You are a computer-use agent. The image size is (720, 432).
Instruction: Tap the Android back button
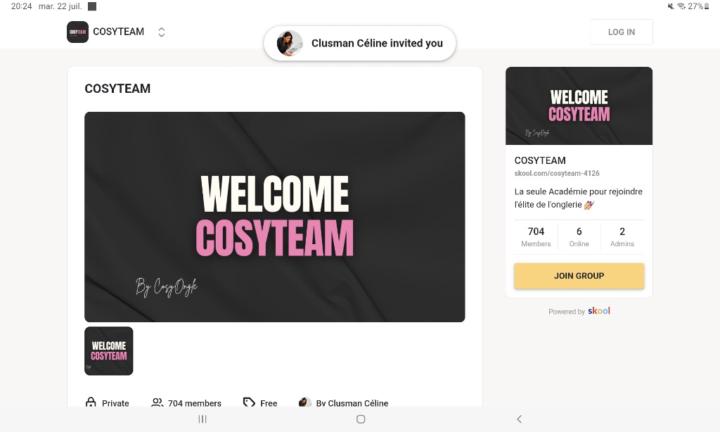[x=519, y=419]
